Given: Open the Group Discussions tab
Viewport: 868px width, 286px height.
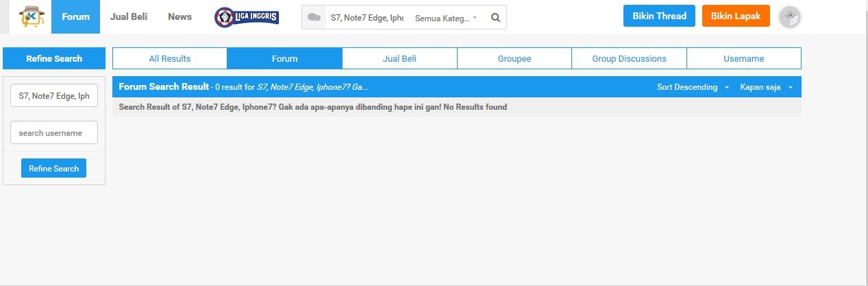Looking at the screenshot, I should pyautogui.click(x=629, y=58).
